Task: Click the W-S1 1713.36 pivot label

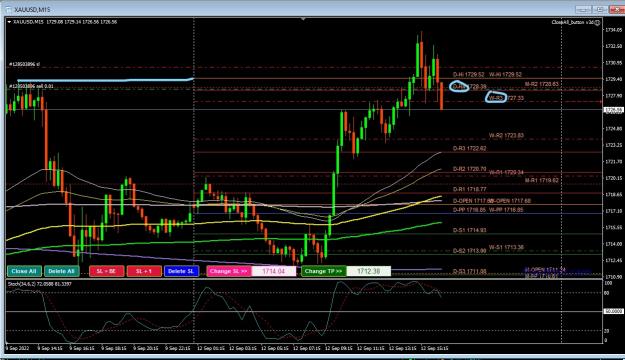Action: (x=506, y=247)
